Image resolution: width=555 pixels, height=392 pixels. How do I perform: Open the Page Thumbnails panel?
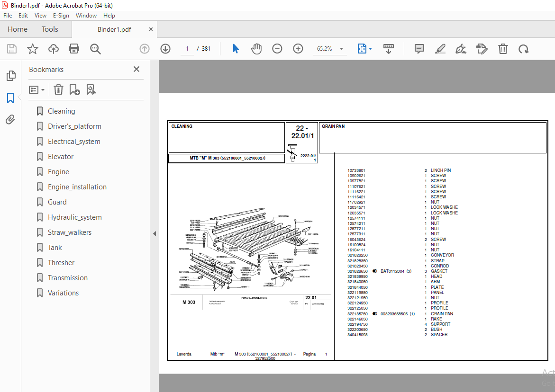click(10, 75)
